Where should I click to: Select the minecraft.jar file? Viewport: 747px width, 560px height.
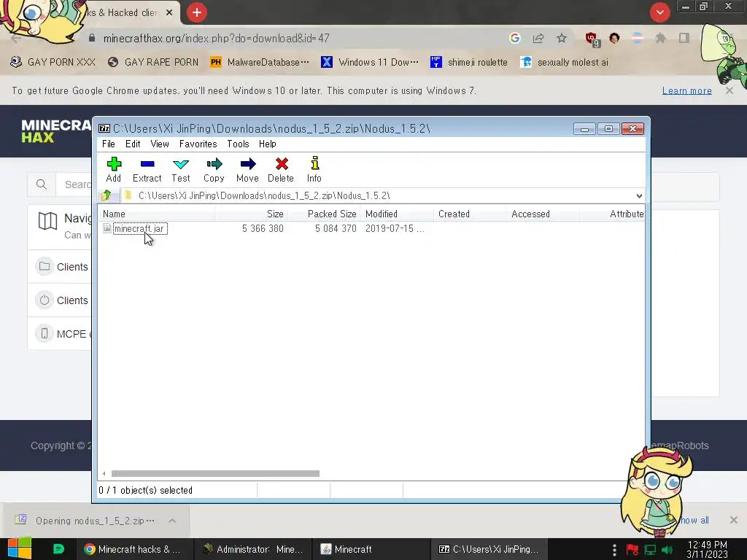pos(139,228)
